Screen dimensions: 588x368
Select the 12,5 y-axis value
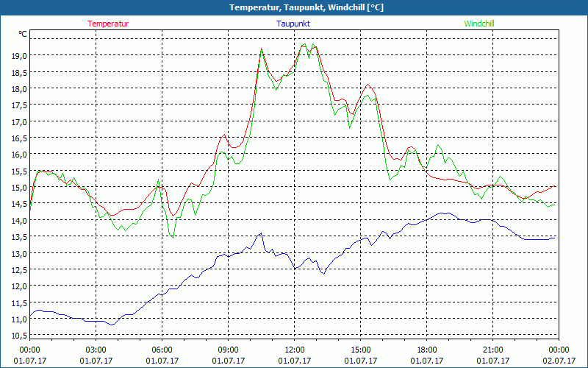pyautogui.click(x=20, y=270)
